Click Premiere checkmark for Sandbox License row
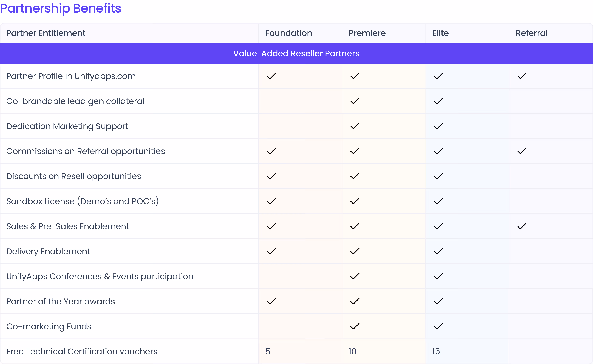Screen dimensions: 593x364 355,201
